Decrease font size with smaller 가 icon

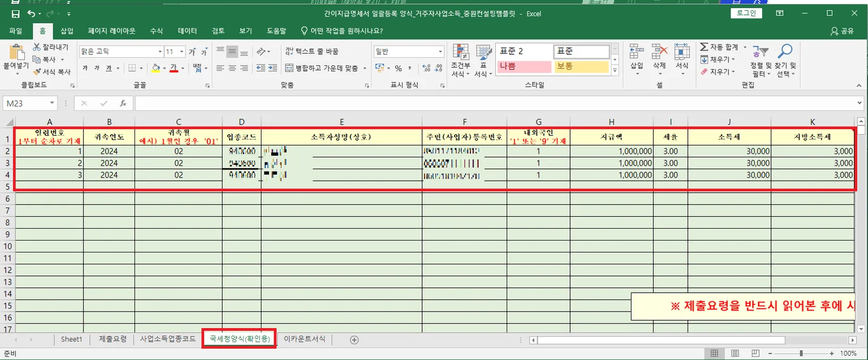[x=204, y=52]
